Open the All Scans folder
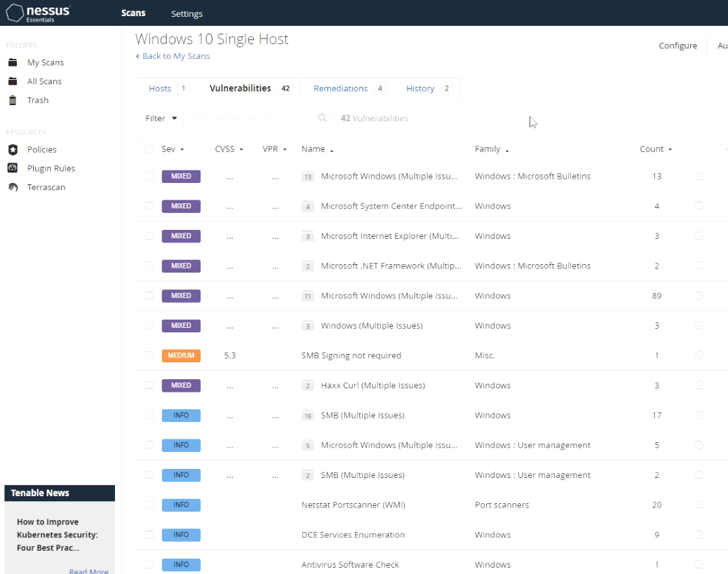Screen dimensions: 728x574 point(43,81)
